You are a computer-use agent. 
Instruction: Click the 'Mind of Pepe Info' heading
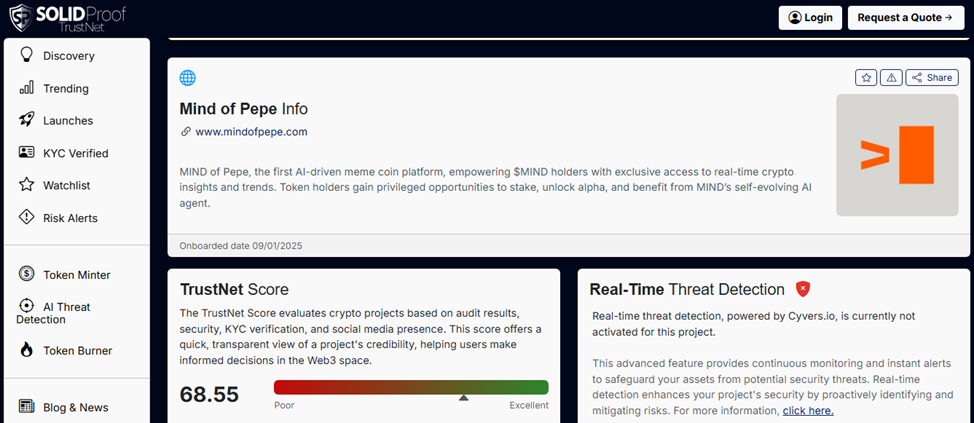click(x=244, y=109)
